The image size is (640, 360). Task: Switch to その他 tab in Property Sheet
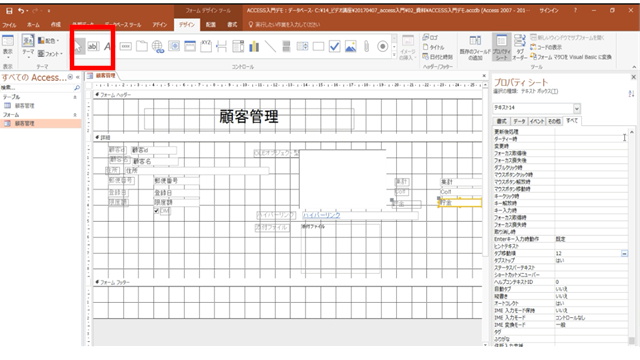pyautogui.click(x=554, y=121)
